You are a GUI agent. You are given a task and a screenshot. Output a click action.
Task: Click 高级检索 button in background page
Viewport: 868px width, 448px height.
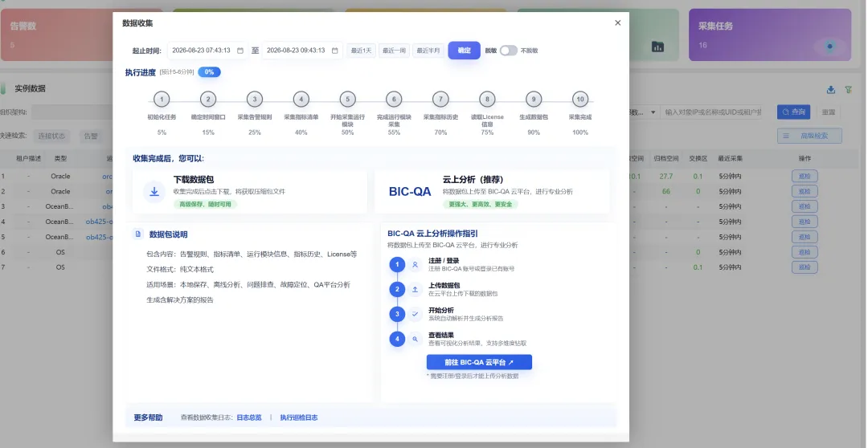[809, 136]
